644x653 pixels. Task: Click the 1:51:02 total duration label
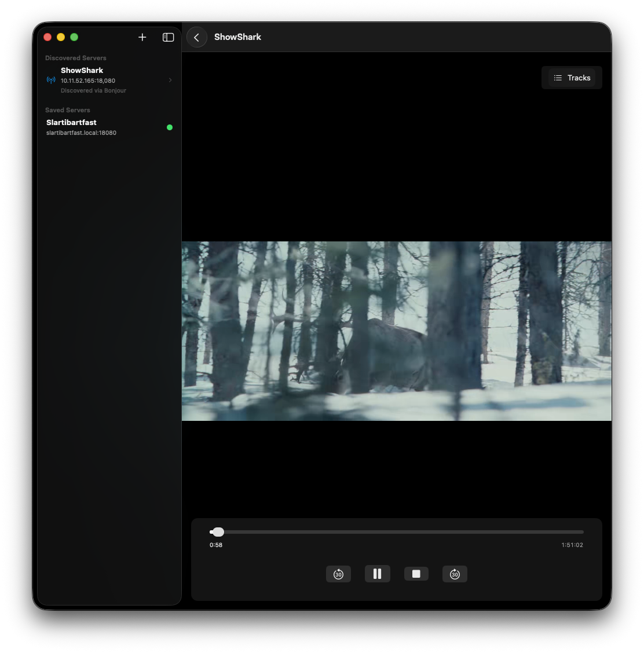point(572,545)
